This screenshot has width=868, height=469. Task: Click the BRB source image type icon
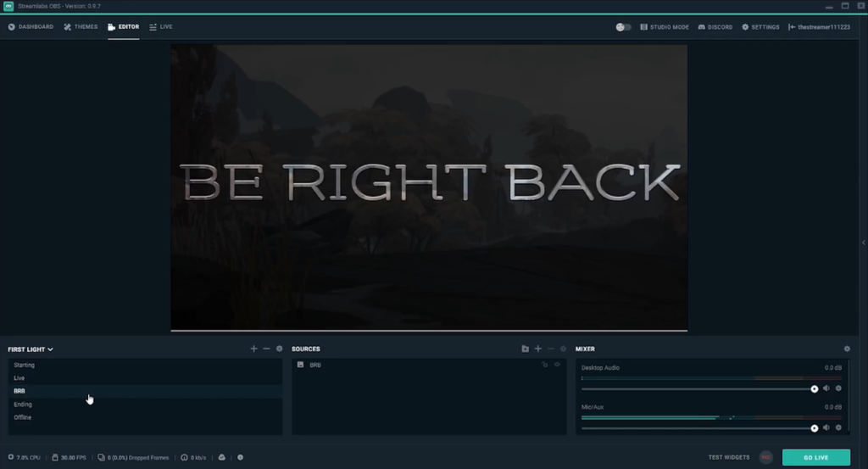pyautogui.click(x=301, y=365)
